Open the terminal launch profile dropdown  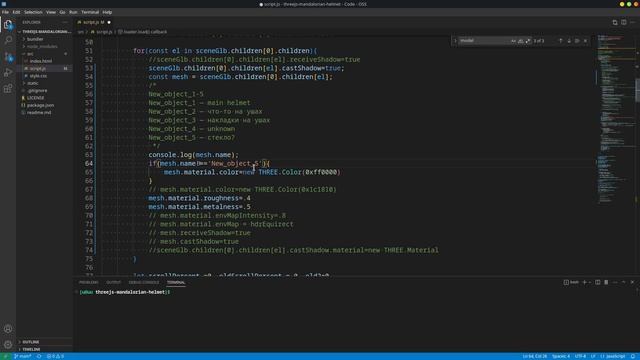tap(590, 282)
